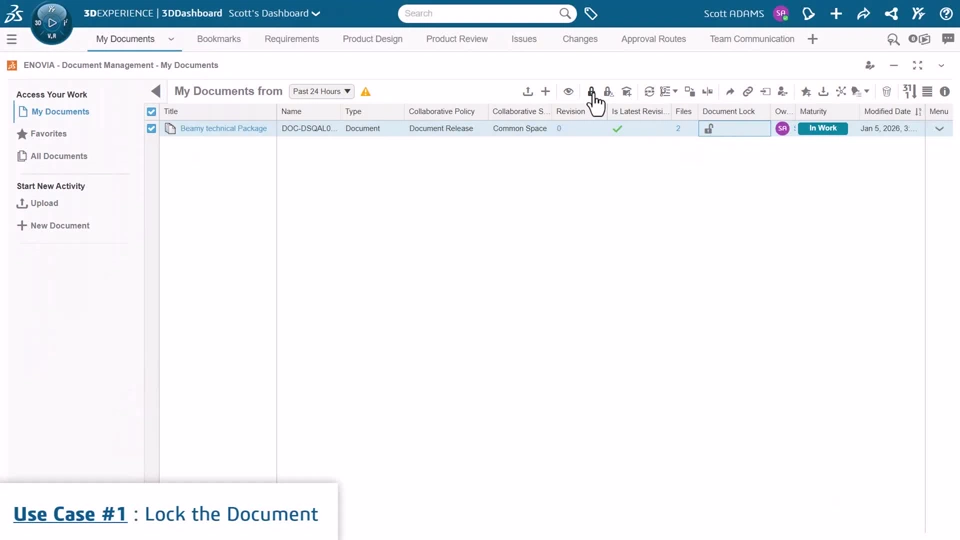The width and height of the screenshot is (960, 540).
Task: Open the Team Communication tab
Action: tap(752, 39)
